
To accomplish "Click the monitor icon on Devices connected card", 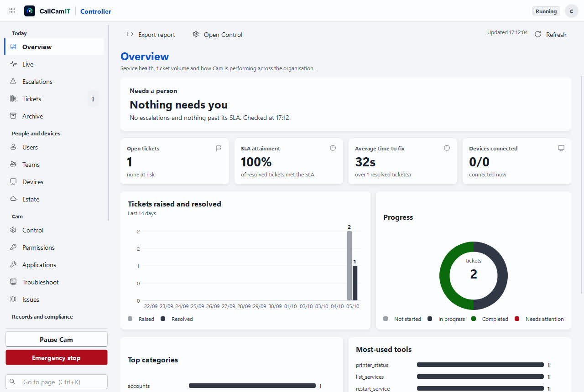I will 561,148.
